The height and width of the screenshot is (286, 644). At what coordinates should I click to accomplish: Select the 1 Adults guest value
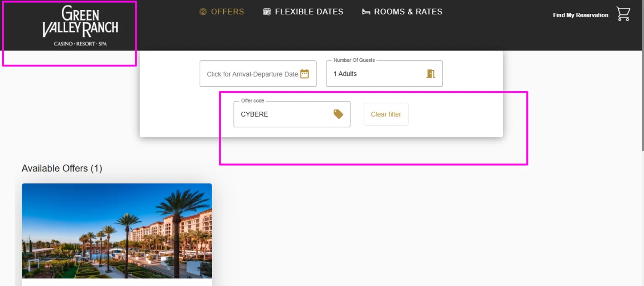[x=345, y=74]
